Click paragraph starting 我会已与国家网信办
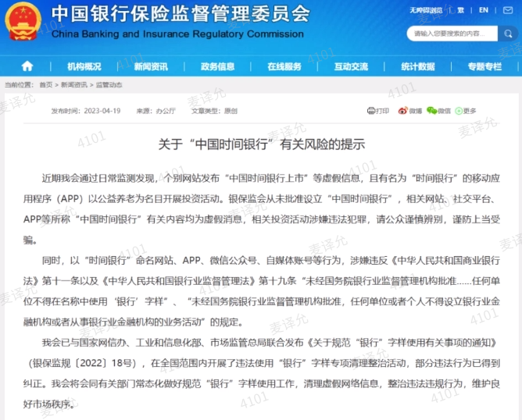 pyautogui.click(x=261, y=373)
